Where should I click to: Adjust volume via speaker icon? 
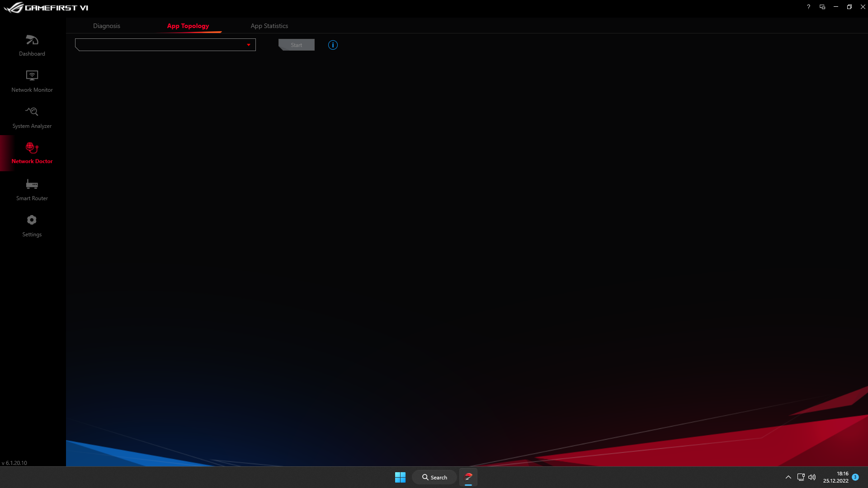click(812, 477)
